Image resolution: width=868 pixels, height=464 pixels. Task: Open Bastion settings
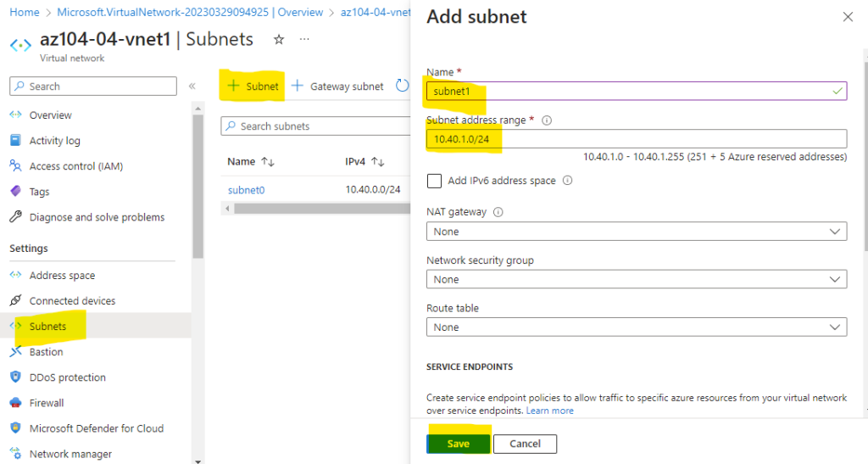pos(46,351)
